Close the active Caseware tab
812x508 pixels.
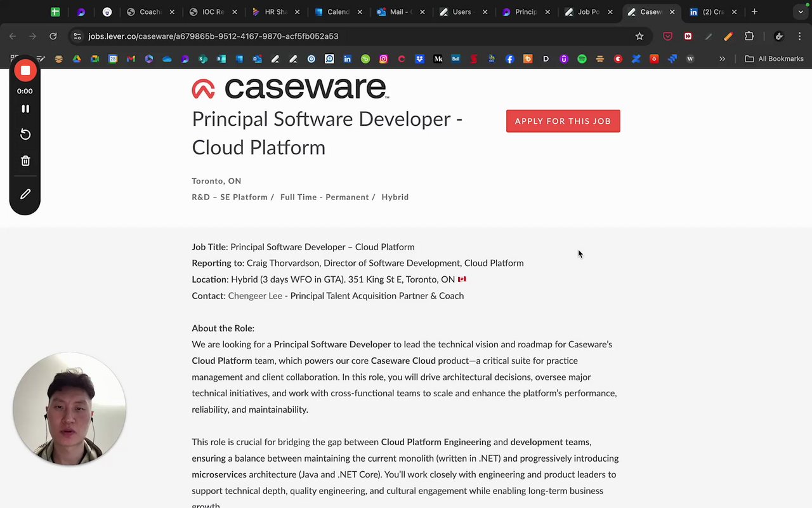coord(672,11)
